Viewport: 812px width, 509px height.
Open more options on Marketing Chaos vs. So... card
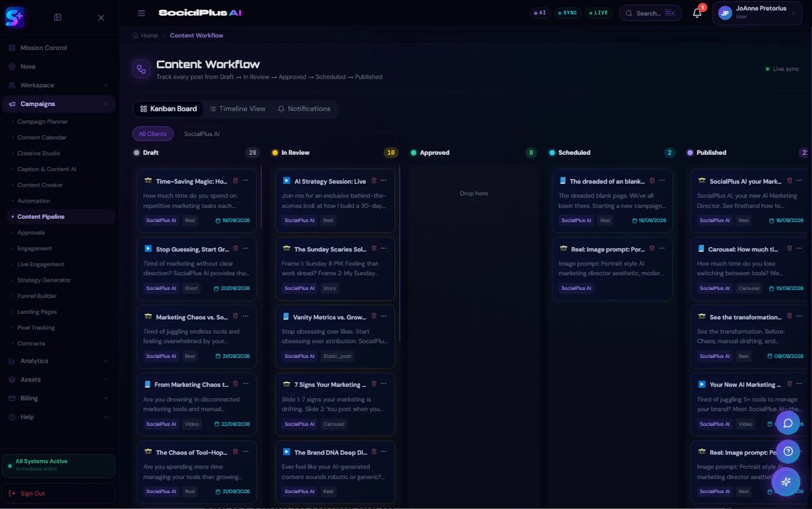[246, 316]
